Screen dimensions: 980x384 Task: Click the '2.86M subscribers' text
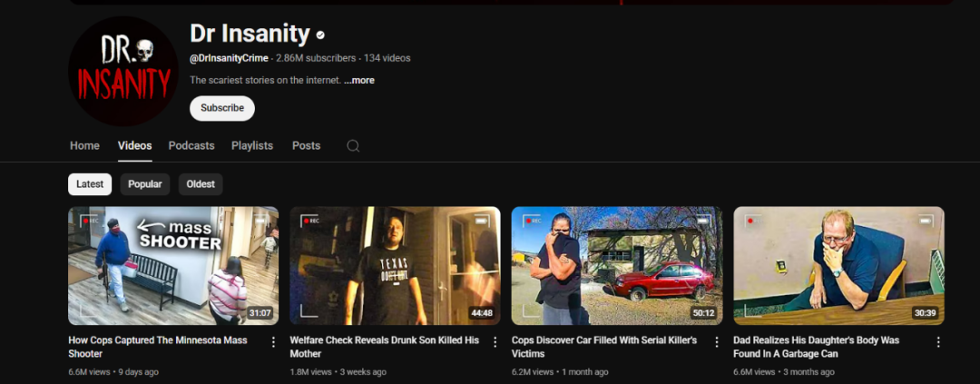[316, 58]
